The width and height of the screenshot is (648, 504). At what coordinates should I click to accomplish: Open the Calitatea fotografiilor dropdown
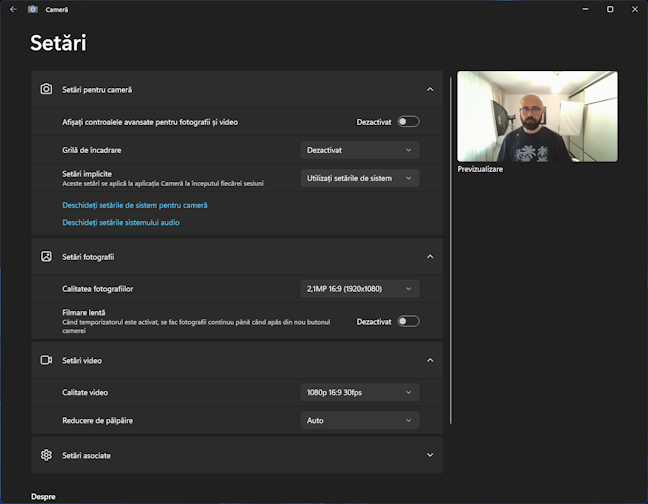[360, 289]
